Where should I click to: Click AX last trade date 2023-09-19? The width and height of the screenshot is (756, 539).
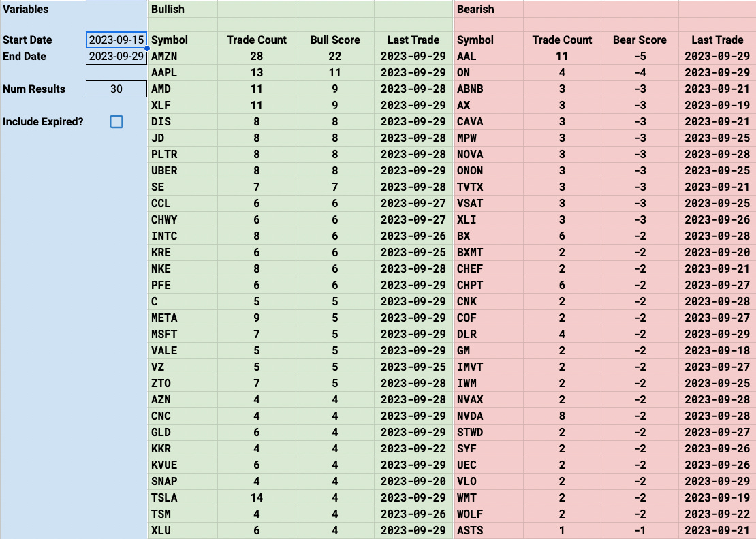pos(717,106)
